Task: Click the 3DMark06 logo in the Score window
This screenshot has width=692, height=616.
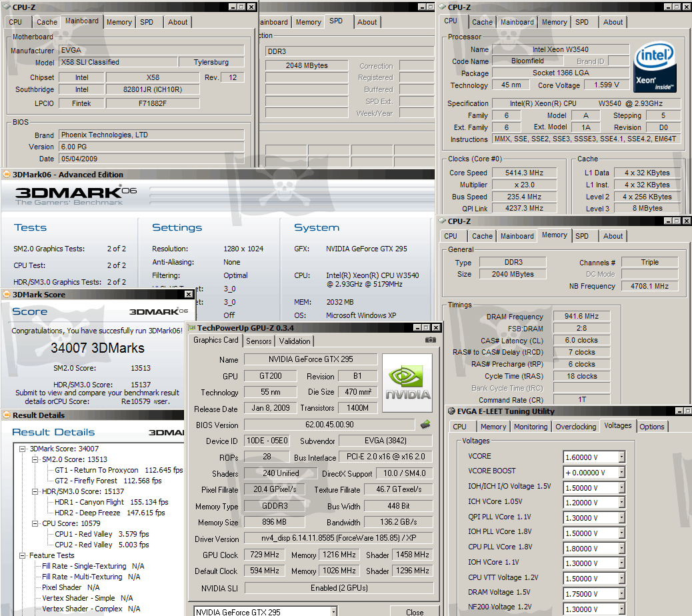Action: click(159, 311)
